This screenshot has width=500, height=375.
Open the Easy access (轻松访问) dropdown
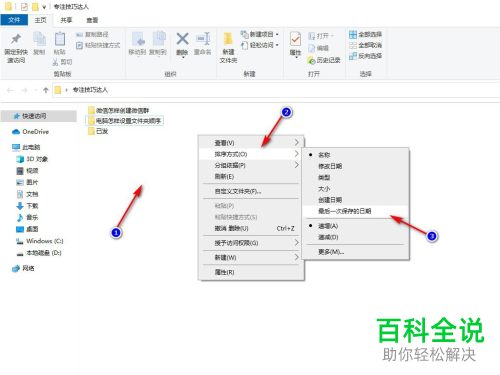(260, 45)
